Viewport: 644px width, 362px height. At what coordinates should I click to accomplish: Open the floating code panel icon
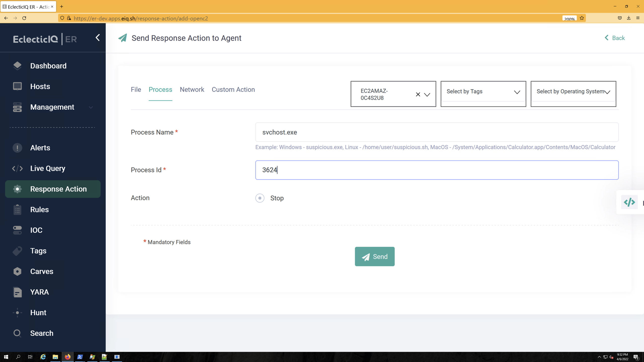(x=629, y=202)
